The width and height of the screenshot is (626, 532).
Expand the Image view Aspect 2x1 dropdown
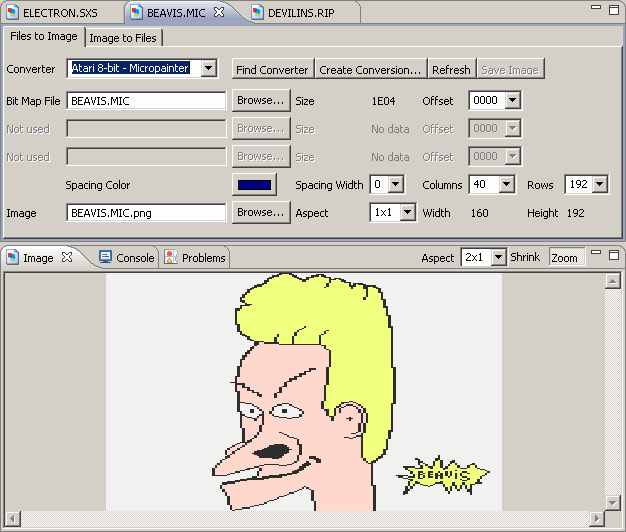coord(498,258)
